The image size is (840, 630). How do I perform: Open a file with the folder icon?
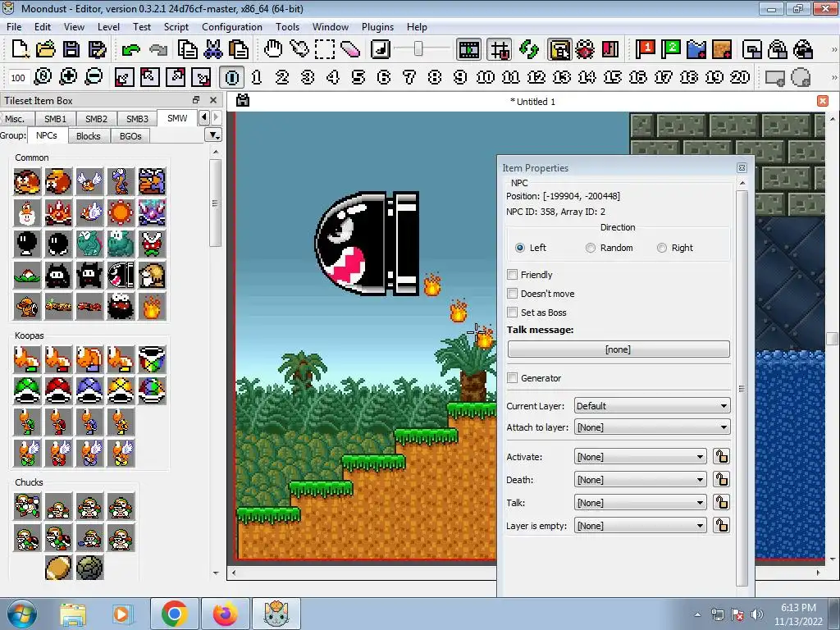(x=46, y=49)
